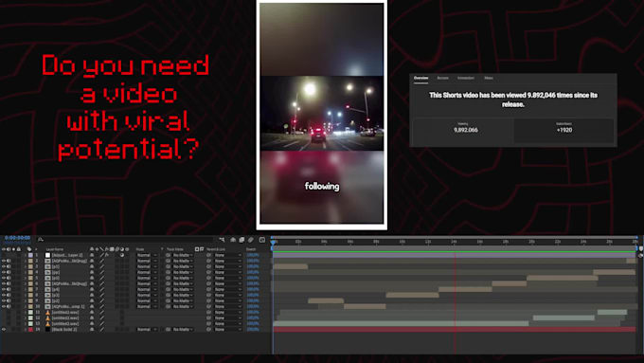Hide layer 10 using its eye icon
This screenshot has width=644, height=363.
pos(4,306)
